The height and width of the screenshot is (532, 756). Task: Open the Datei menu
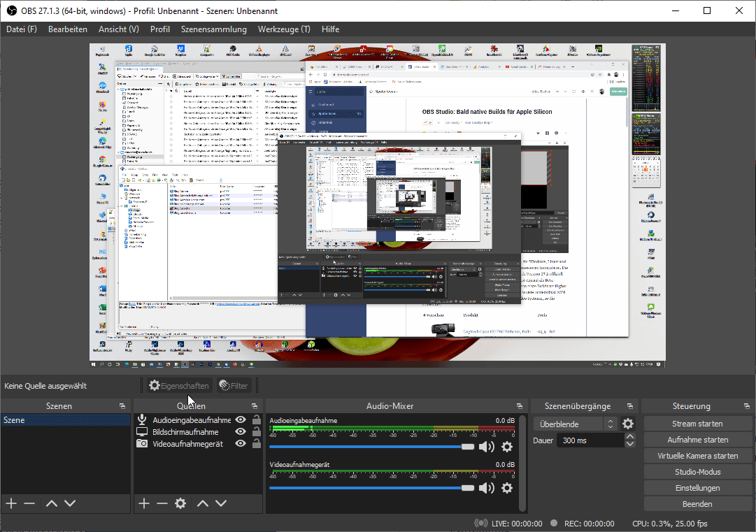[x=22, y=29]
